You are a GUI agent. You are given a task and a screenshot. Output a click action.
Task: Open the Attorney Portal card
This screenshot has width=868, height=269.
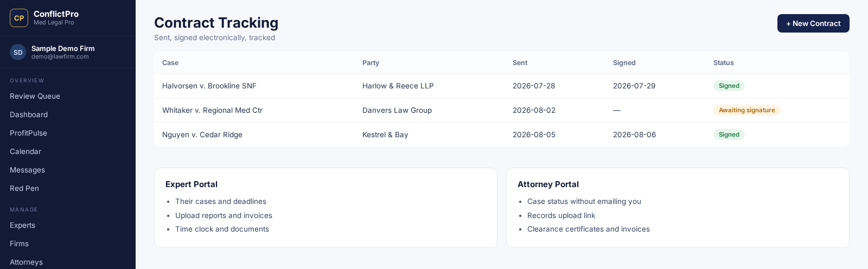[678, 208]
